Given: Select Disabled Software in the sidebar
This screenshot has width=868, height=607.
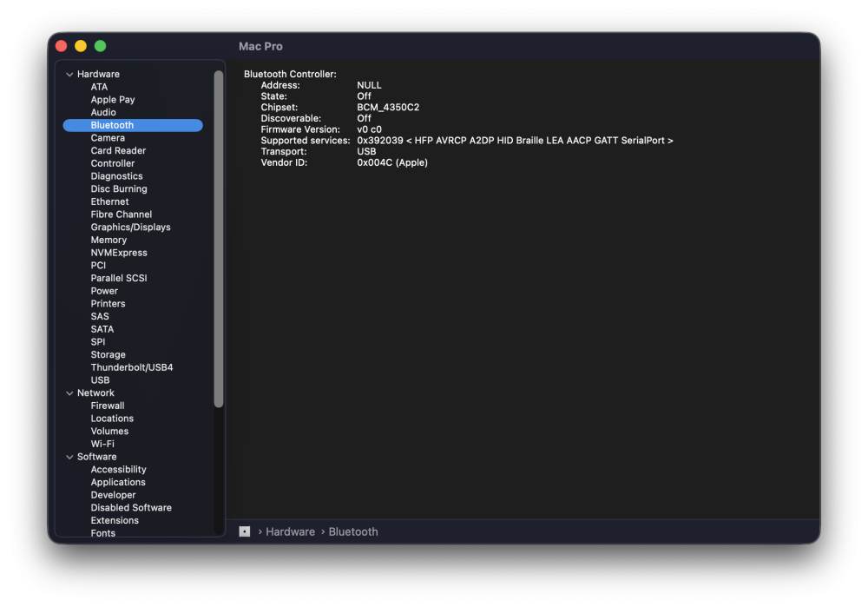Looking at the screenshot, I should [131, 507].
